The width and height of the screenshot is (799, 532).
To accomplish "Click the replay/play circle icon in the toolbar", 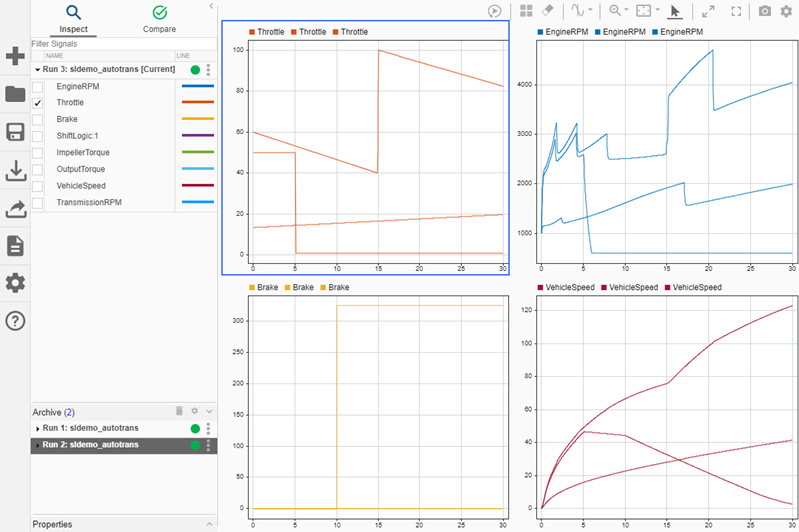I will point(494,11).
